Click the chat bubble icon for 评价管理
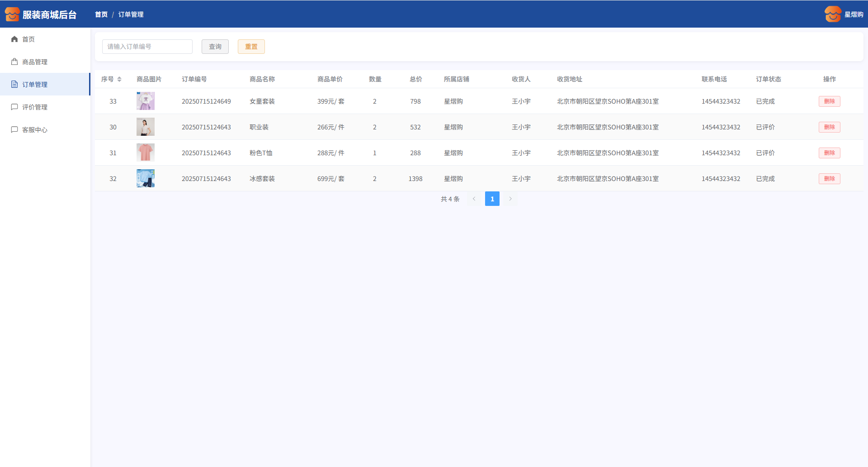 point(14,107)
